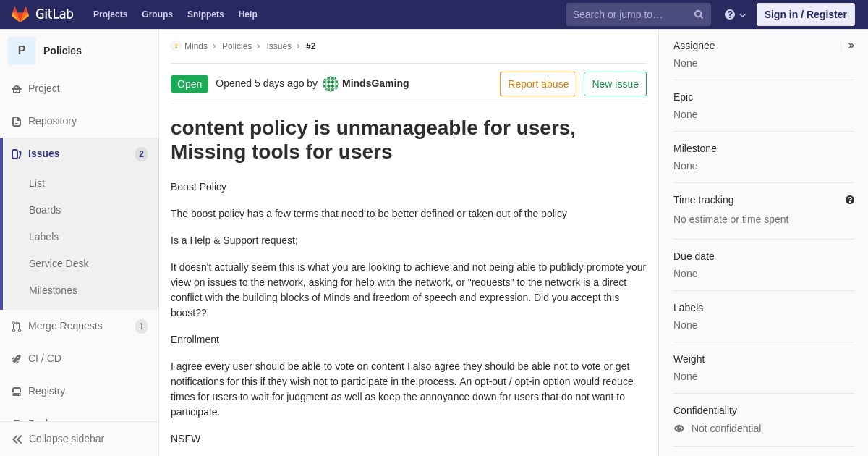Click the New issue button
This screenshot has height=456, width=868.
pos(615,84)
